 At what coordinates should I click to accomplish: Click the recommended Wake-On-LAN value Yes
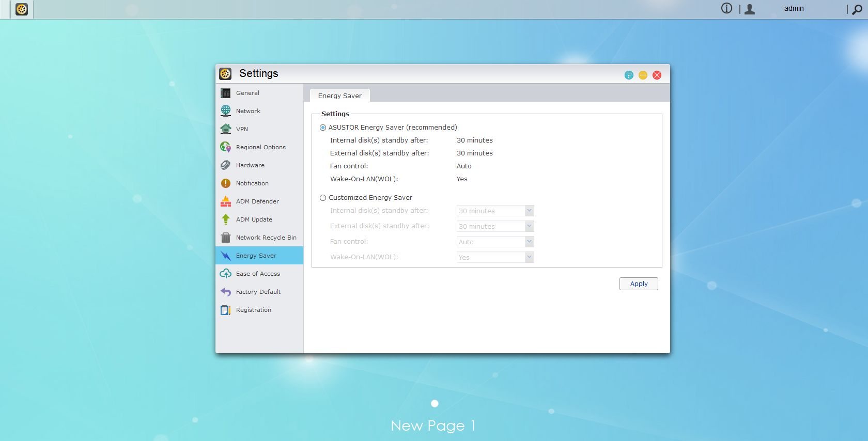point(462,179)
